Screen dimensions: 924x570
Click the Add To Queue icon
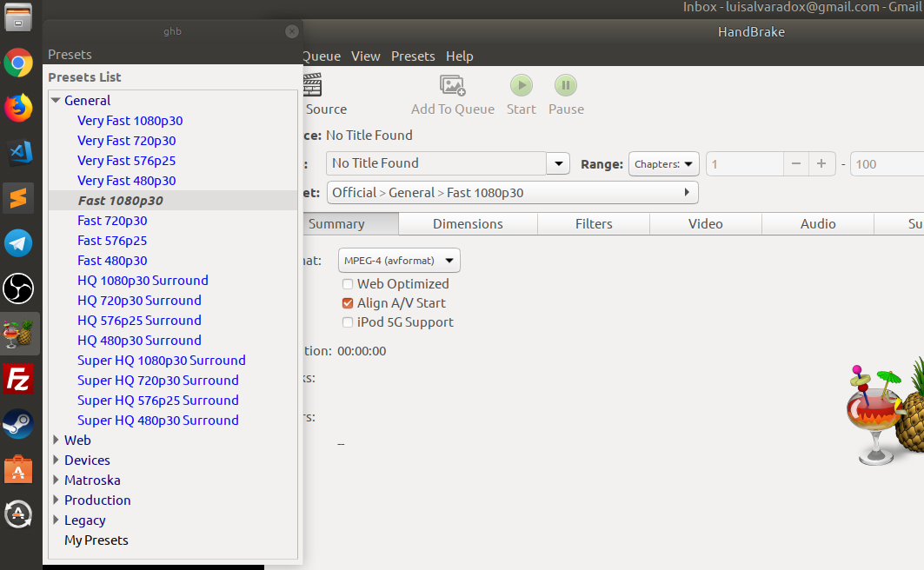pos(453,85)
